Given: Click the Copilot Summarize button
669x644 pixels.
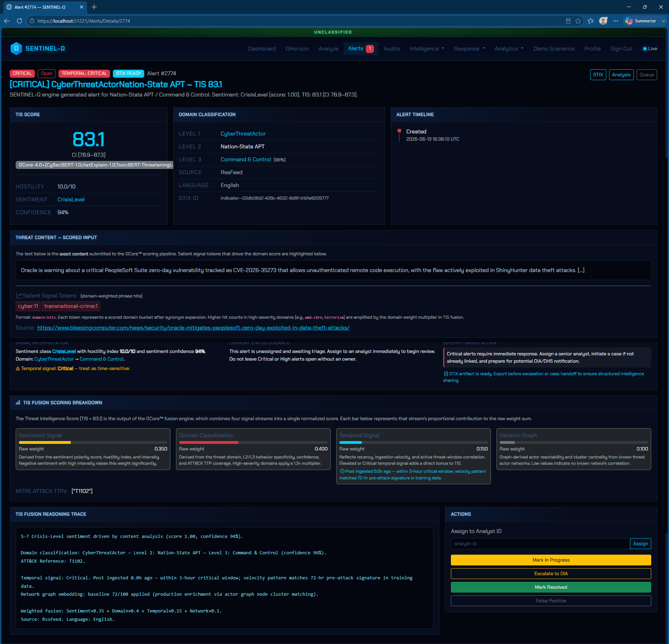Looking at the screenshot, I should point(640,21).
